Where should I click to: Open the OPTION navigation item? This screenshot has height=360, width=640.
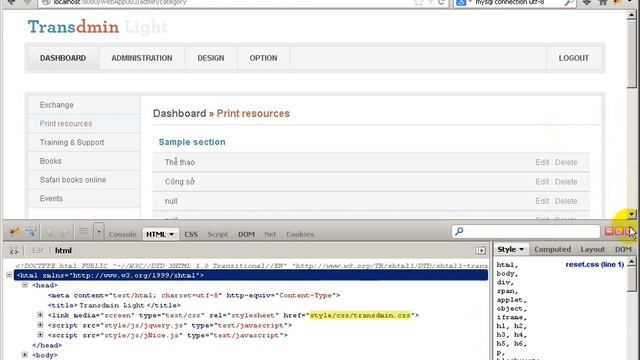coord(263,58)
